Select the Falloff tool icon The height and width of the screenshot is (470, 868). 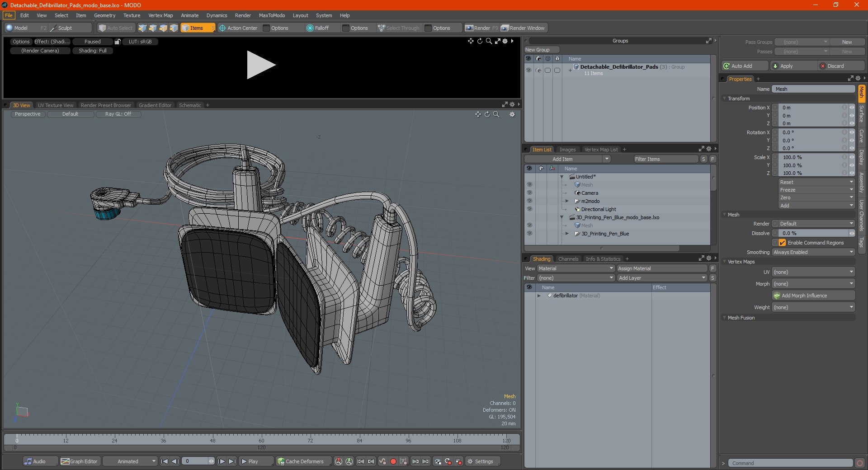pos(310,28)
